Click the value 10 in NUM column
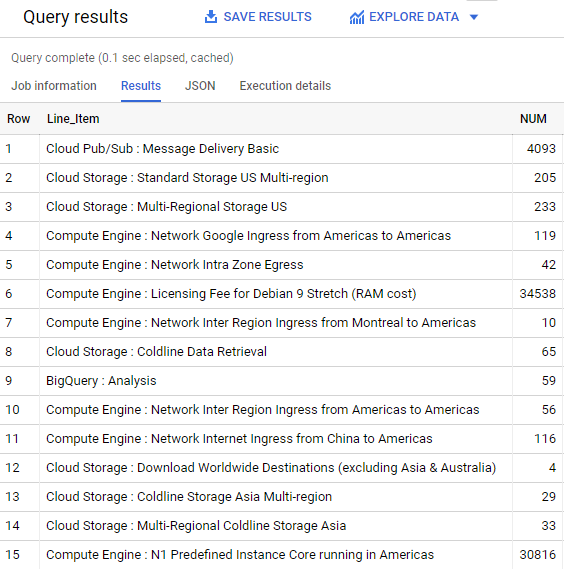This screenshot has width=564, height=569. coord(548,323)
